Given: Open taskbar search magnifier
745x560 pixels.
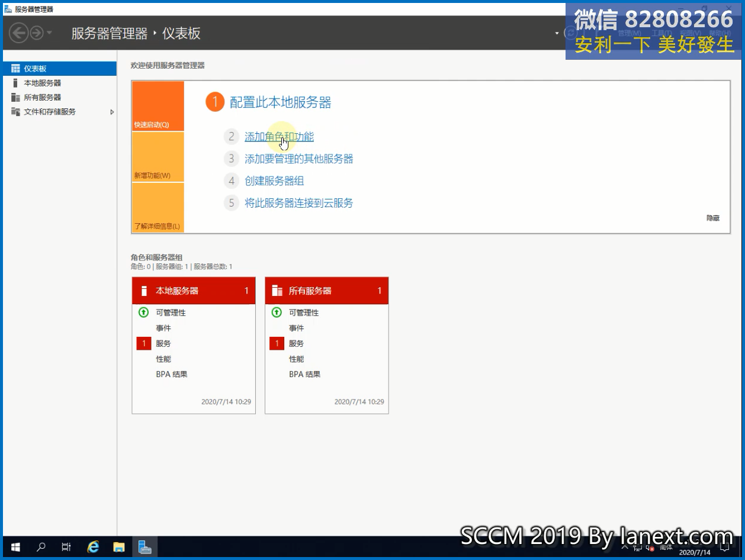Looking at the screenshot, I should tap(41, 547).
